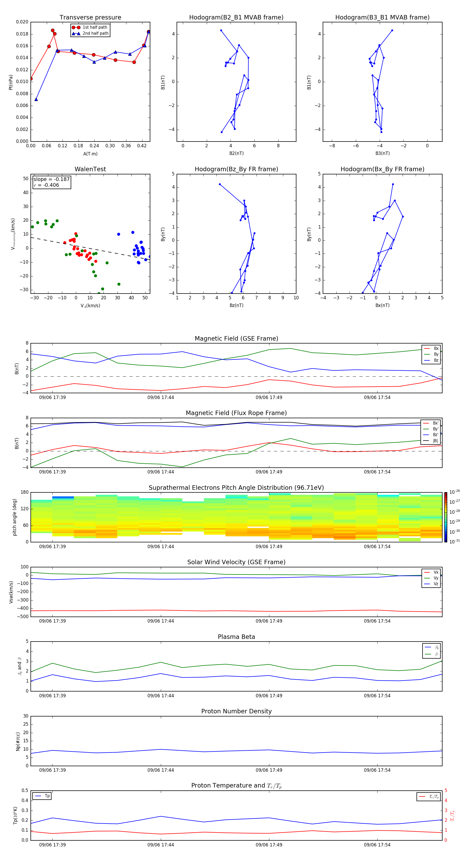Select 'Bx' in the GSE magnetic field legend
473x868 pixels.
point(431,349)
